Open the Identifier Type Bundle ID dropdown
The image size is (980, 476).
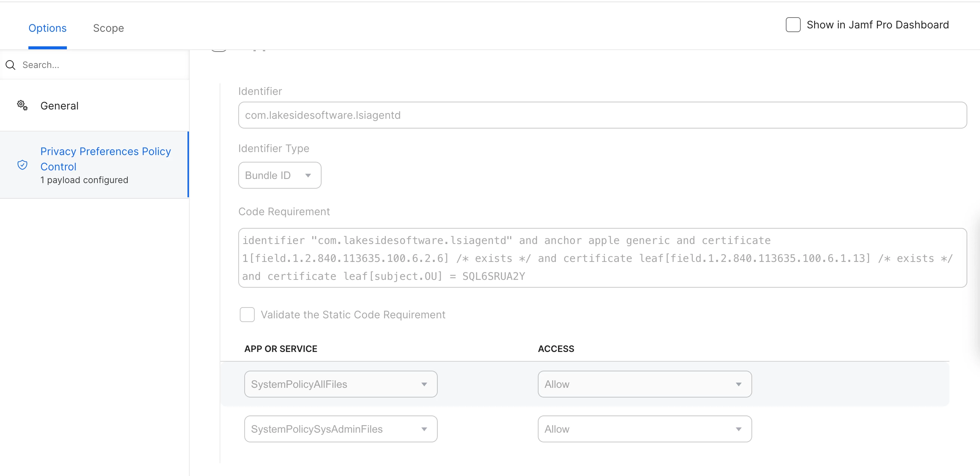279,175
